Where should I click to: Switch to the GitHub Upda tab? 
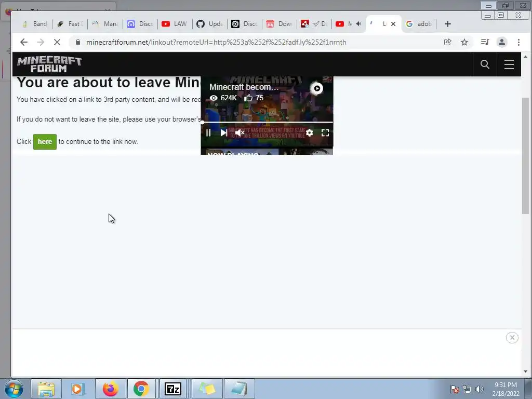pyautogui.click(x=210, y=24)
